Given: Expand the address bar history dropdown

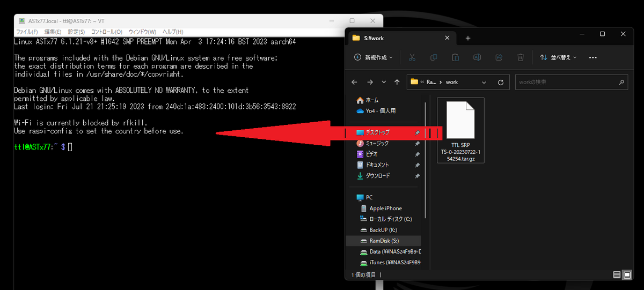Looking at the screenshot, I should point(484,82).
